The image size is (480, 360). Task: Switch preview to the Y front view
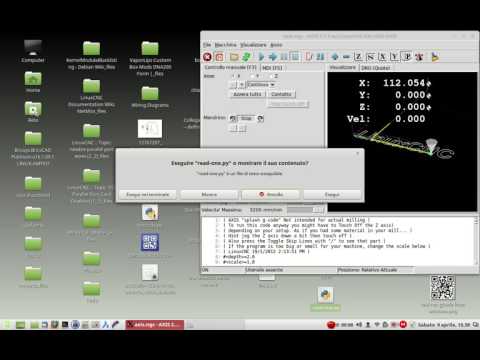pos(395,57)
